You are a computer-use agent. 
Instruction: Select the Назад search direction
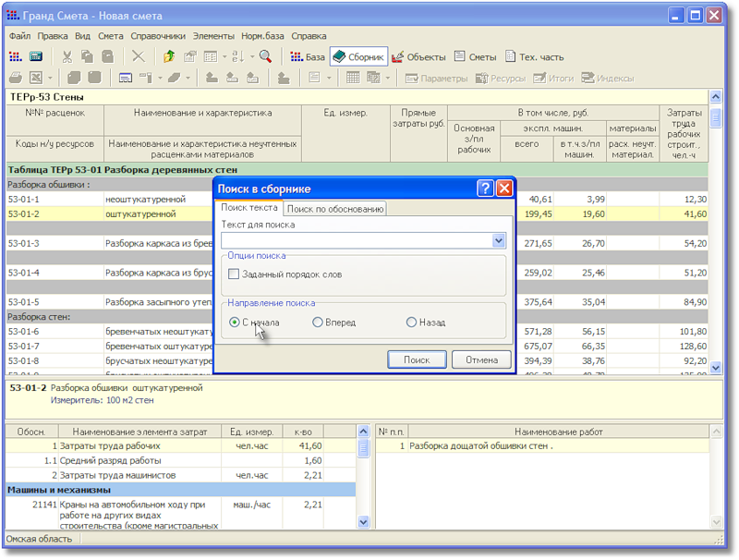point(411,323)
